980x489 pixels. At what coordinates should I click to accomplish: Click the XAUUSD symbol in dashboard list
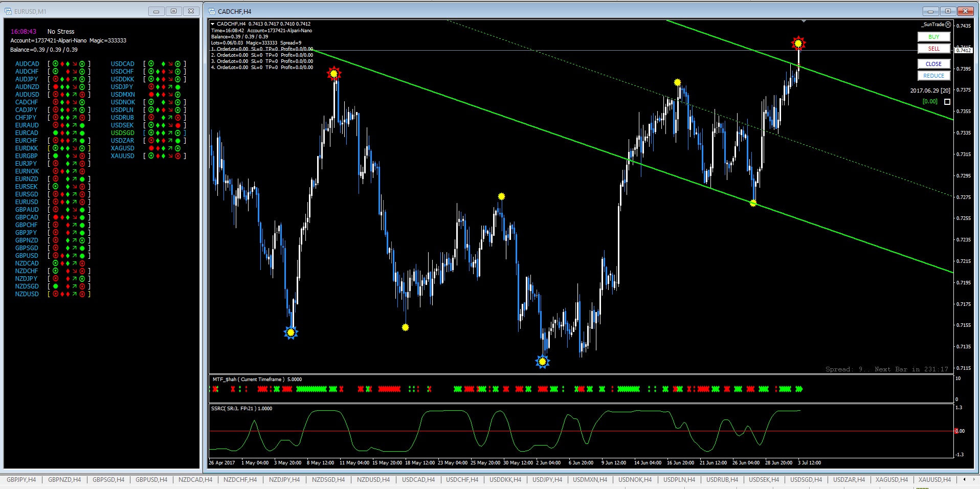pos(123,156)
